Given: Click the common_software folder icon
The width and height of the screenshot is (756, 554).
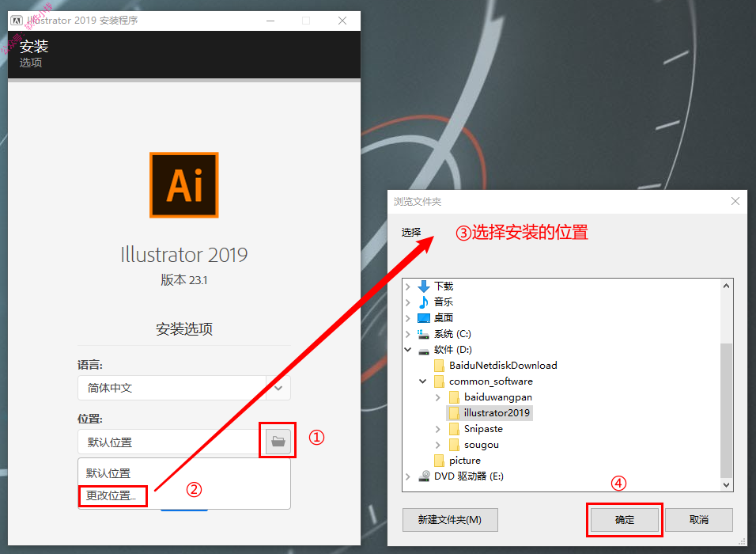Looking at the screenshot, I should coord(439,381).
